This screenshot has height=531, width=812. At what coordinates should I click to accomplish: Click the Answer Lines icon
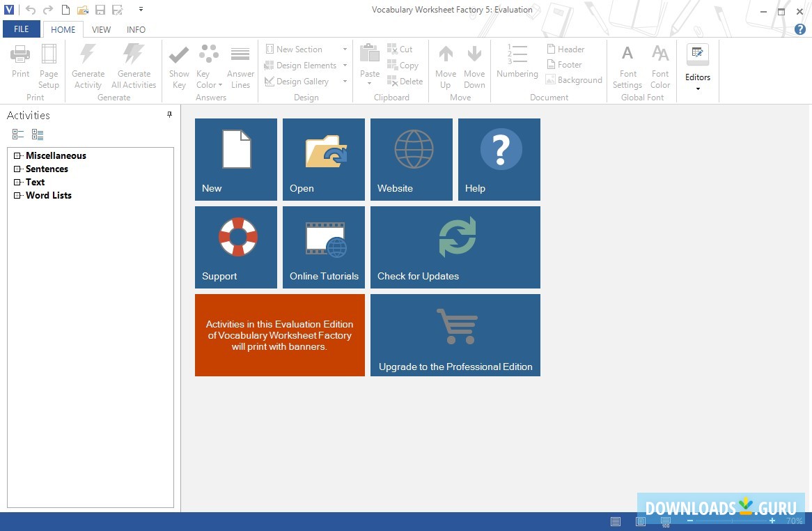click(240, 54)
